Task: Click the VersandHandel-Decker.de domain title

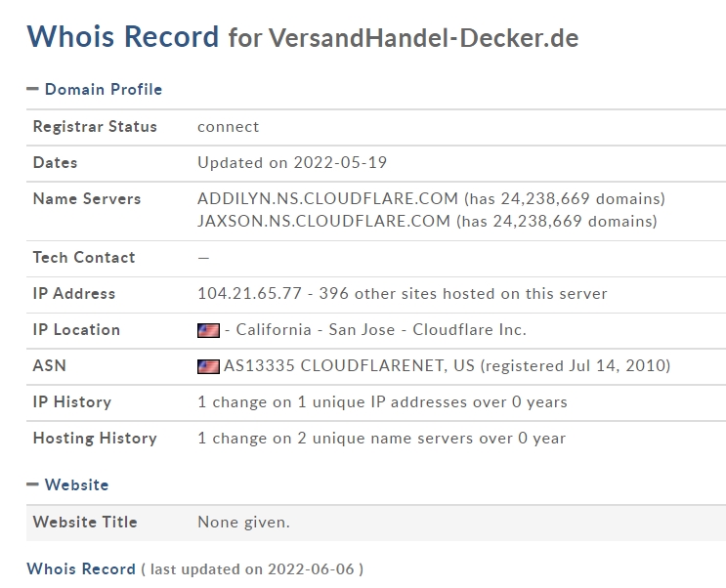Action: (424, 37)
